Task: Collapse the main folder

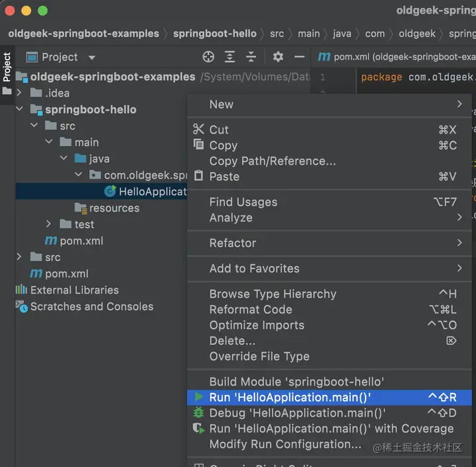Action: (x=48, y=141)
